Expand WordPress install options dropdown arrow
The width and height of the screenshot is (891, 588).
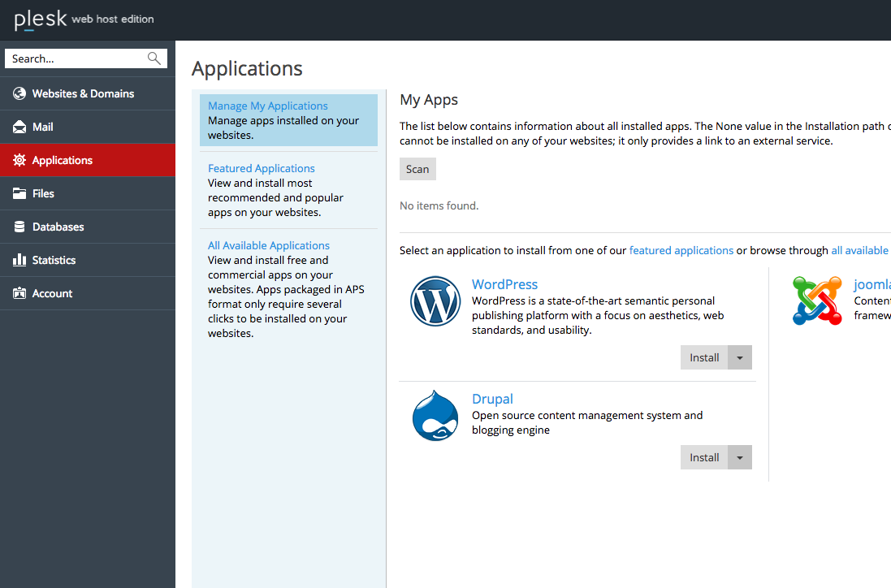(x=740, y=357)
